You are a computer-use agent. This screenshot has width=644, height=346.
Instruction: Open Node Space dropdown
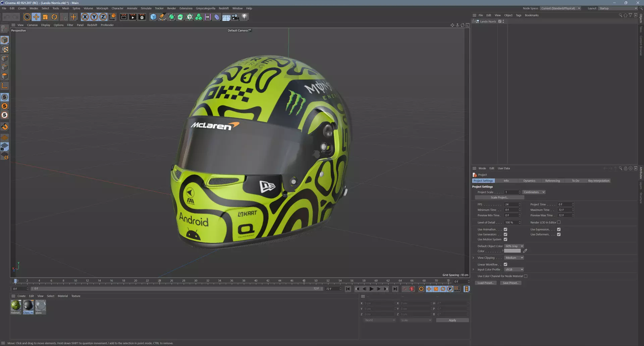point(560,8)
